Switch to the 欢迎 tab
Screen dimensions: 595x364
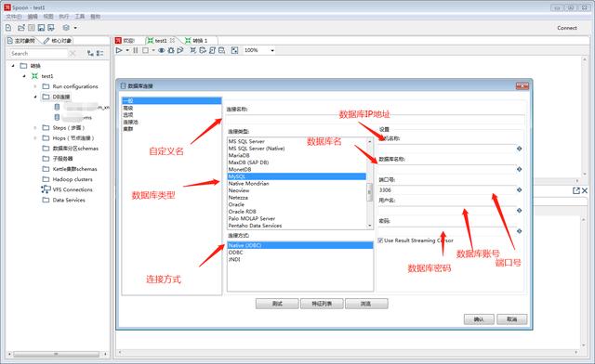126,41
